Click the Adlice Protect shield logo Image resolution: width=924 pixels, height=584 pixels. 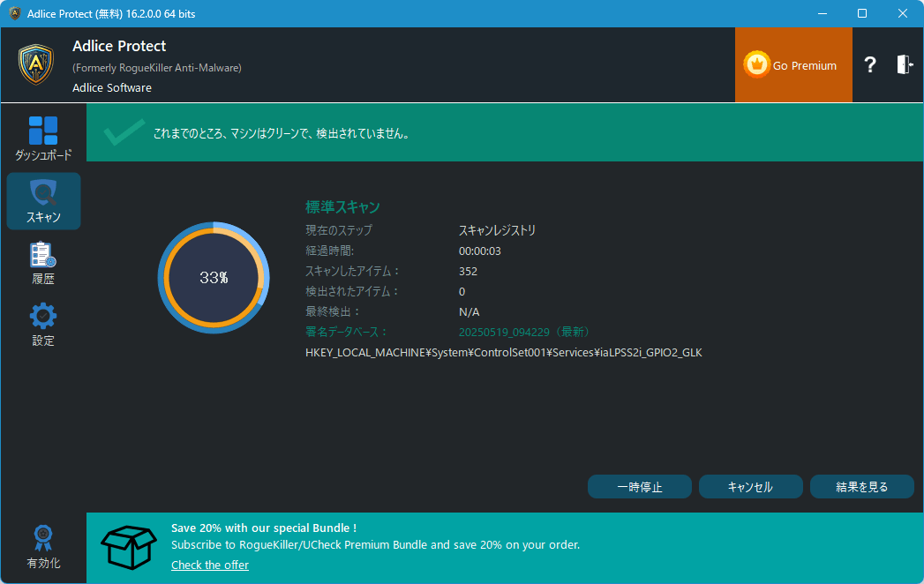tap(36, 64)
